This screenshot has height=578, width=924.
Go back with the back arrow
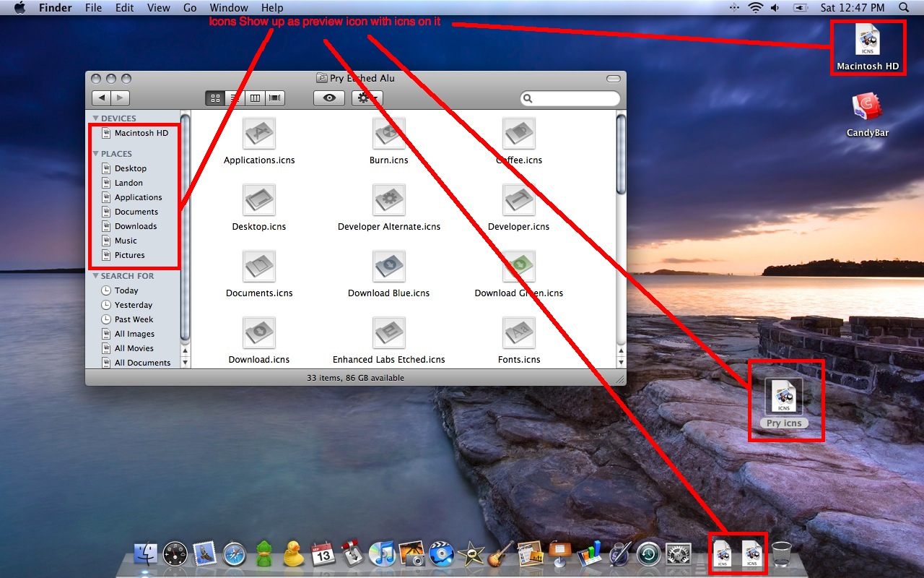click(103, 98)
